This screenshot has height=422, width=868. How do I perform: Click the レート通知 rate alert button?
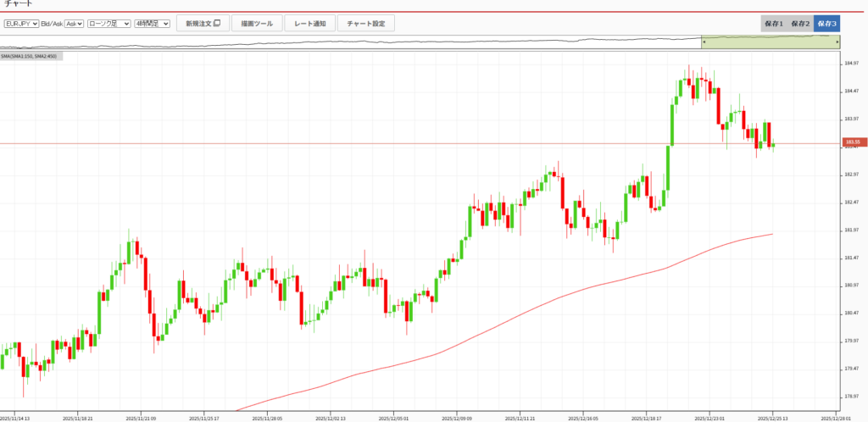tap(309, 24)
